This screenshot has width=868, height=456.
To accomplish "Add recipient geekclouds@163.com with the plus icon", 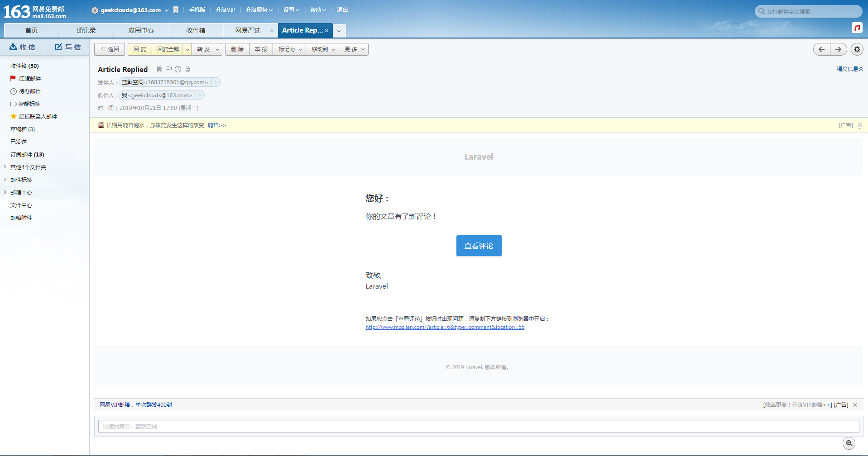I will [x=200, y=95].
